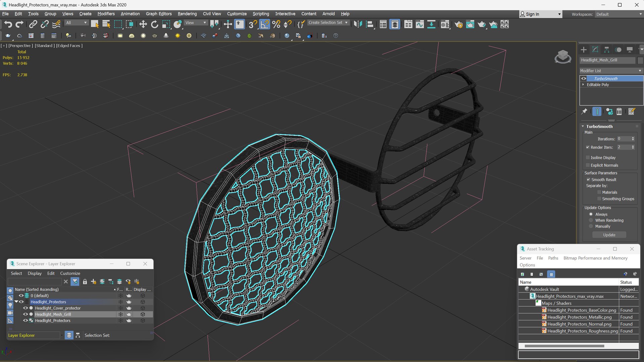Click the viewport ViewCube
Screen dimensions: 644x362
tap(563, 57)
